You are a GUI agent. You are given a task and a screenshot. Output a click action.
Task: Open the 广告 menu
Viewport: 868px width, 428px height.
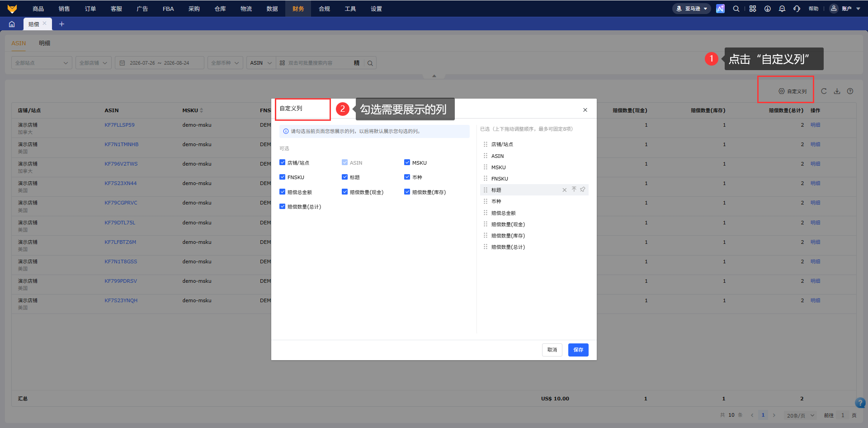pyautogui.click(x=142, y=9)
